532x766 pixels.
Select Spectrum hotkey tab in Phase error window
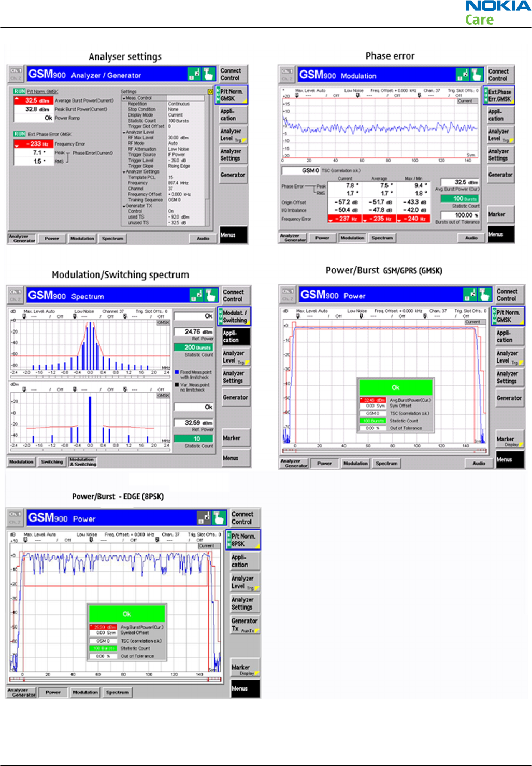[x=382, y=238]
